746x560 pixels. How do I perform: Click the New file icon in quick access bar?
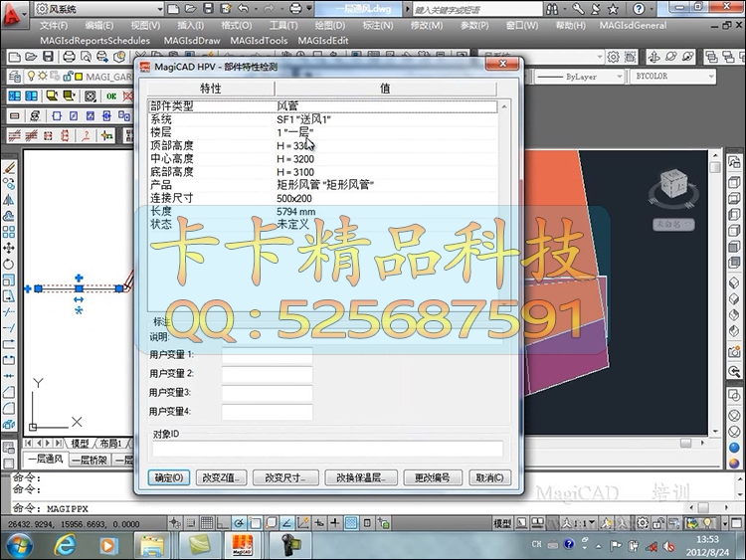click(x=174, y=8)
